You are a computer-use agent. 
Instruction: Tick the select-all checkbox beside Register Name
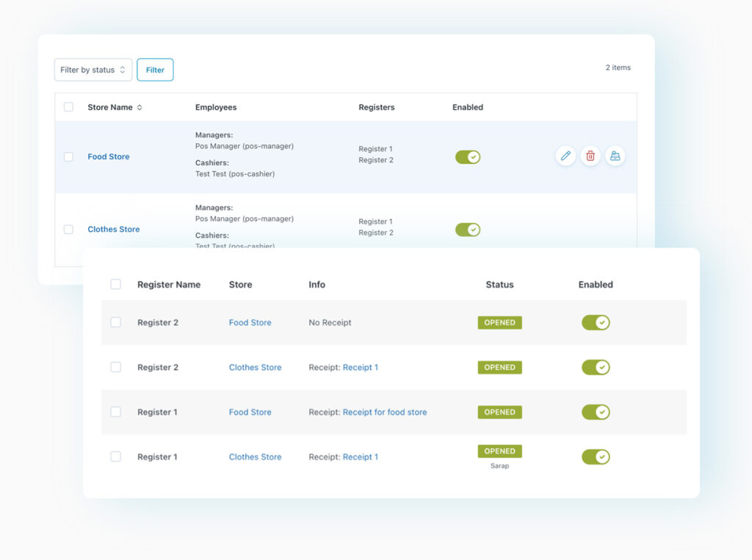[x=115, y=284]
